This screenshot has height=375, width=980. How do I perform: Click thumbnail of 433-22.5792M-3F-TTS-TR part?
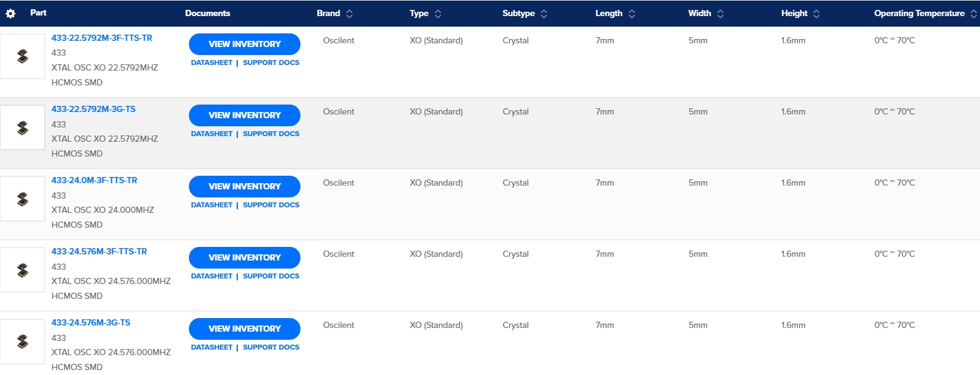point(22,56)
